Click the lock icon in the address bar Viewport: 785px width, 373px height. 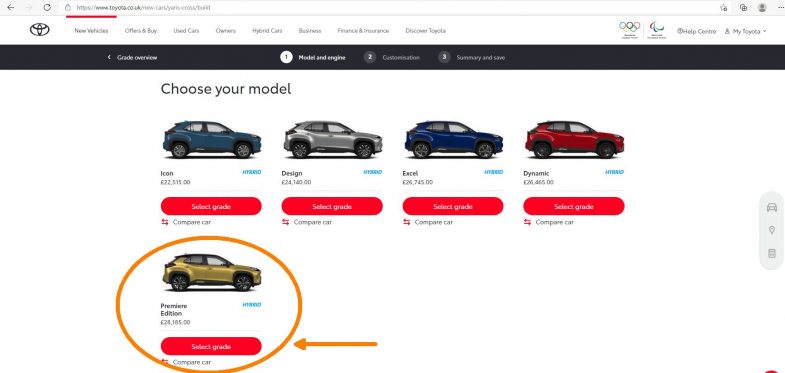[x=69, y=8]
